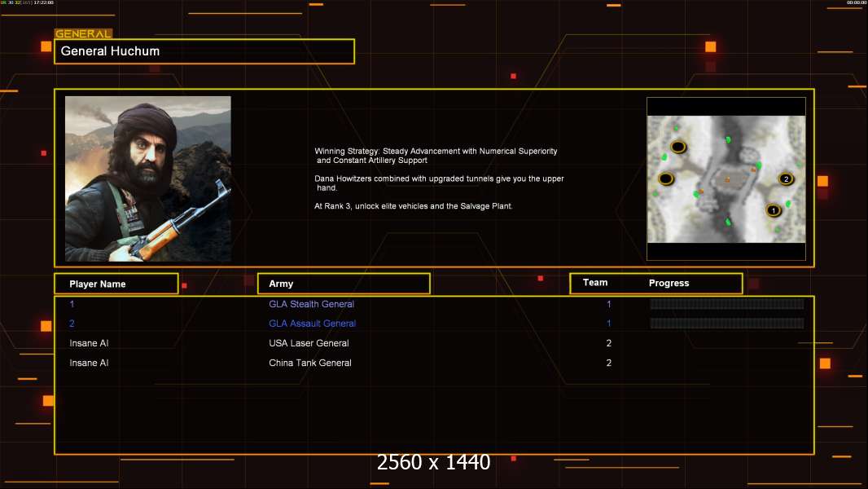
Task: Select the topmost empty black start spot on minimap
Action: pyautogui.click(x=678, y=147)
